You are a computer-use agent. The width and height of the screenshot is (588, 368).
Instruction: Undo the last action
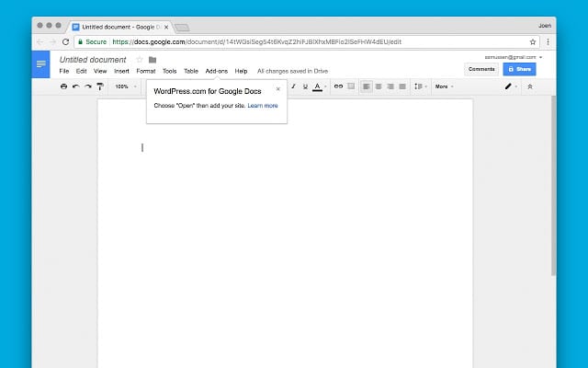click(75, 86)
